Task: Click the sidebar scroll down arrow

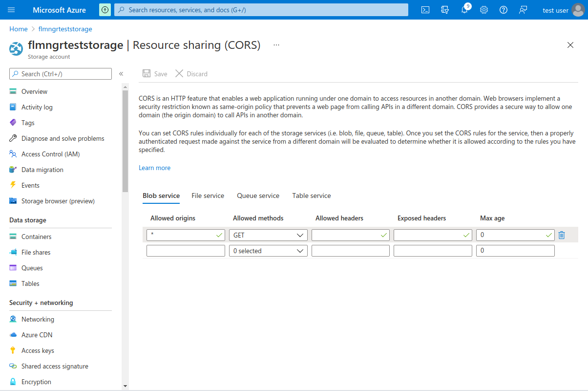Action: click(x=125, y=386)
